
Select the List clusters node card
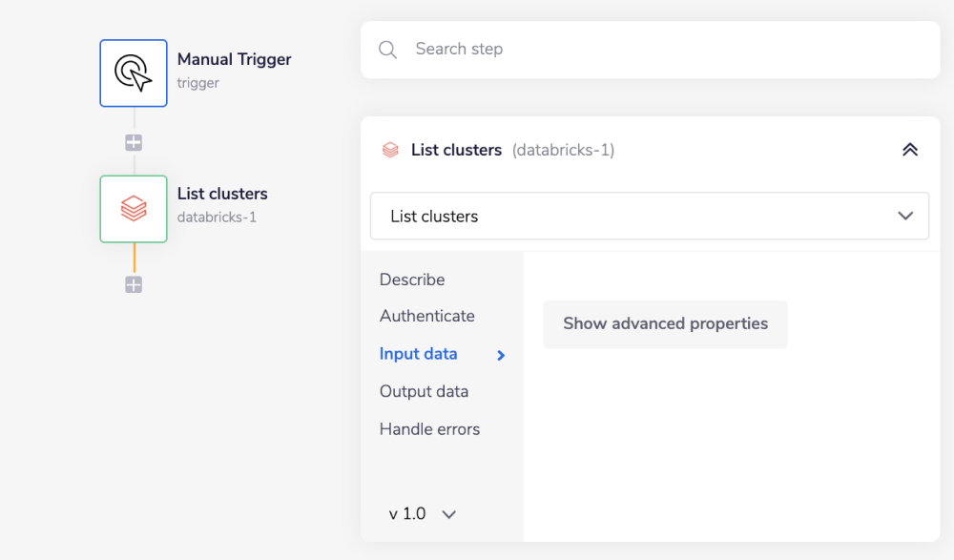tap(222, 194)
